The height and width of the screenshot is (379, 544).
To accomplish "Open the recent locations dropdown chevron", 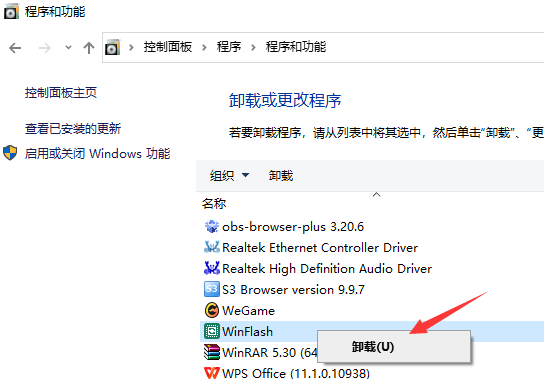I will [68, 48].
